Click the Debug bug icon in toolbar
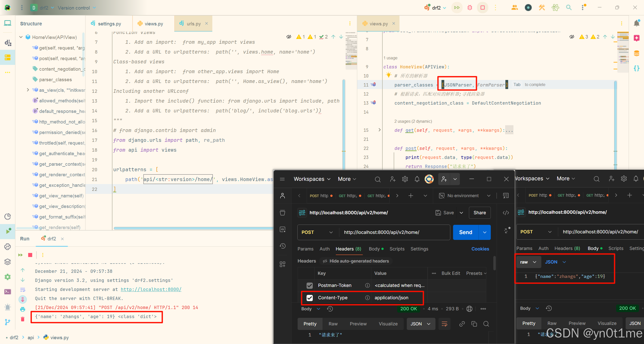644x344 pixels. click(x=470, y=8)
